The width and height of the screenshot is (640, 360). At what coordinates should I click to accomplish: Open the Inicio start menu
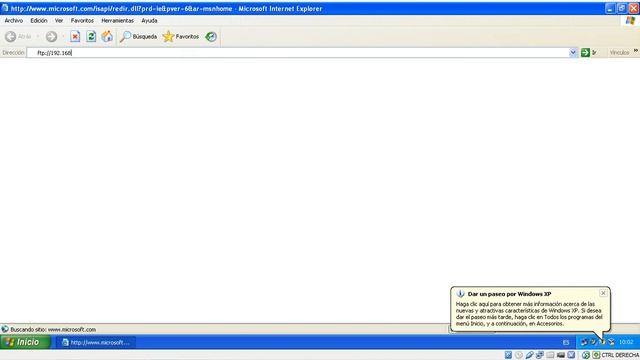tap(25, 342)
